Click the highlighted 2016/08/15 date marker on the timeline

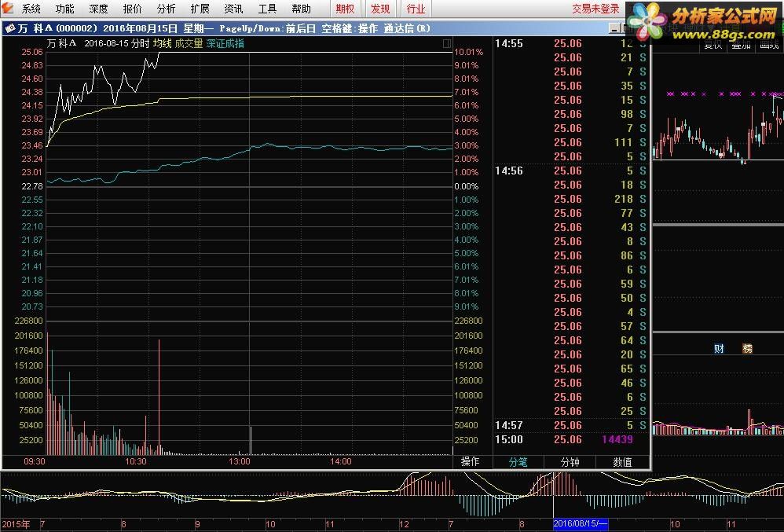[x=581, y=524]
